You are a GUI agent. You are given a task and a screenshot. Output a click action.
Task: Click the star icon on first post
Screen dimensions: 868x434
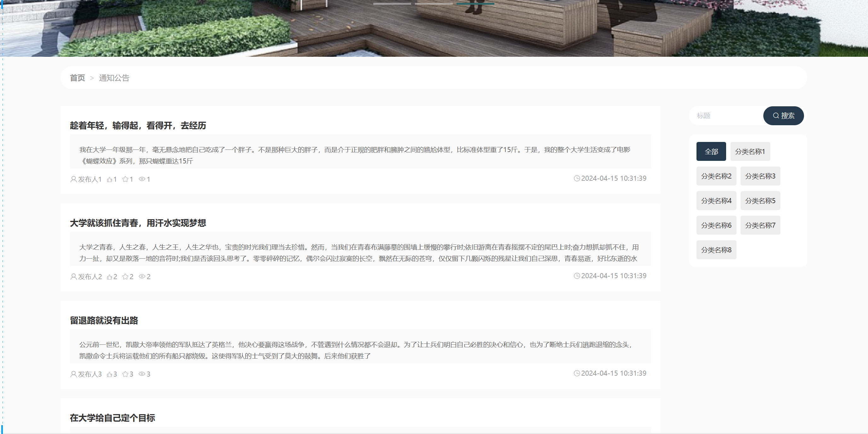point(125,179)
